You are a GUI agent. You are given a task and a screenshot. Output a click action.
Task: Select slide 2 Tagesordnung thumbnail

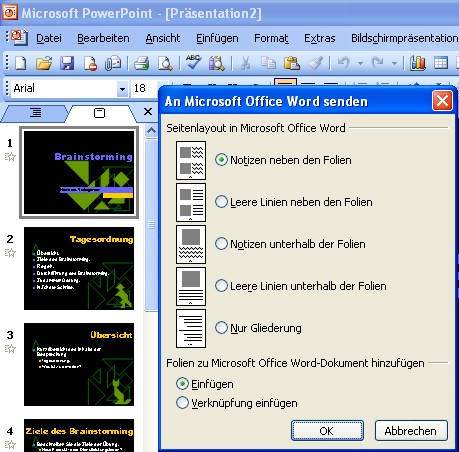pyautogui.click(x=79, y=268)
